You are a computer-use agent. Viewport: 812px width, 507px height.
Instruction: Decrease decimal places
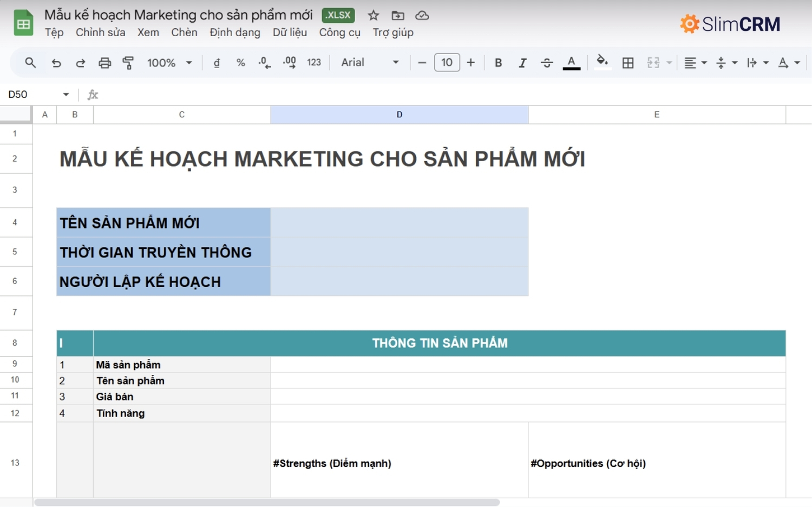click(264, 63)
